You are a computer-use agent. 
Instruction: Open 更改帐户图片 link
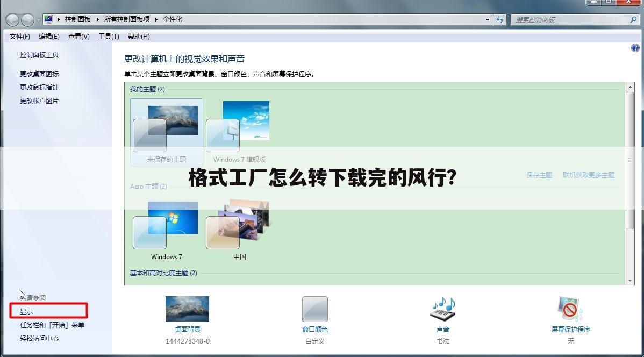coord(39,101)
